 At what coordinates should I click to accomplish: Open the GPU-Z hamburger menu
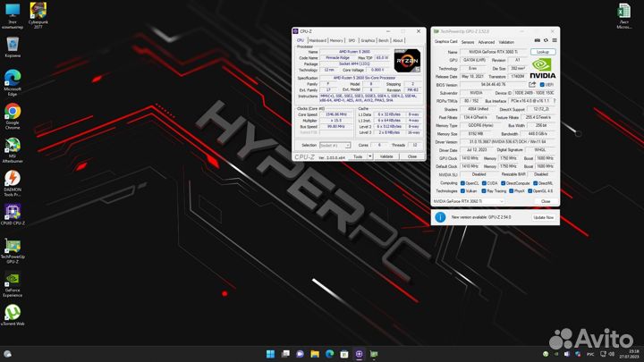[x=555, y=40]
